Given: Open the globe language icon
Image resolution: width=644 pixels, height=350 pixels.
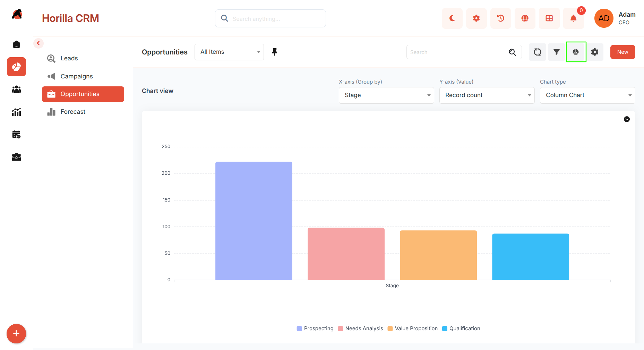Looking at the screenshot, I should [x=525, y=18].
